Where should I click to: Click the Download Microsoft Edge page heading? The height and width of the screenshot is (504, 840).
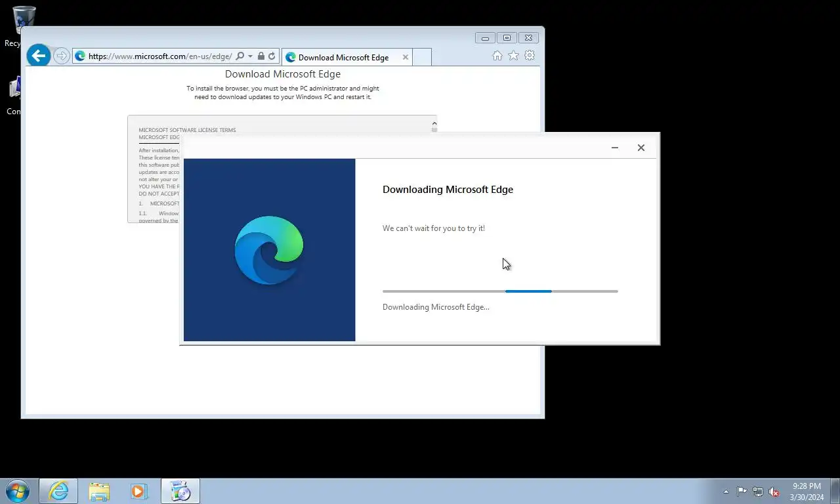(x=283, y=74)
